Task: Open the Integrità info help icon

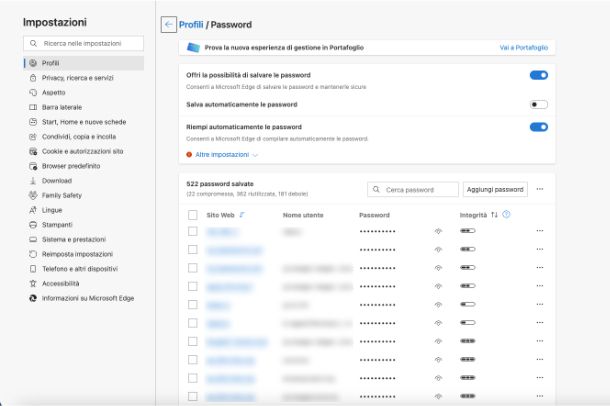Action: pos(506,214)
